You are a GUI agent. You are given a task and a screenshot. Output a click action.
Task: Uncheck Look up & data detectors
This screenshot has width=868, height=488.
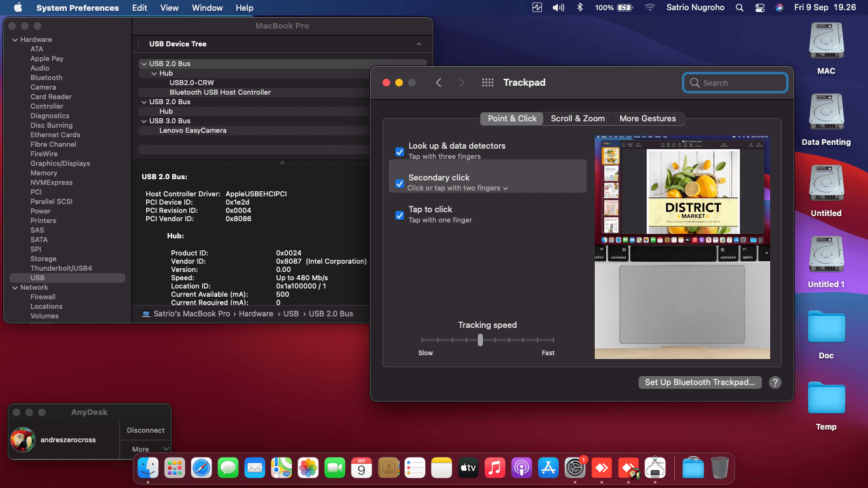pyautogui.click(x=400, y=152)
